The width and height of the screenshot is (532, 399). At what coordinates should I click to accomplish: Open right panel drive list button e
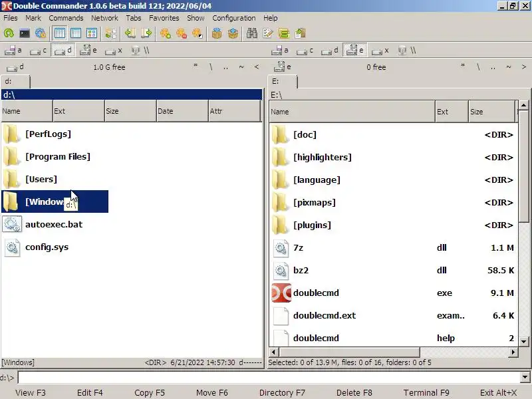tap(282, 67)
